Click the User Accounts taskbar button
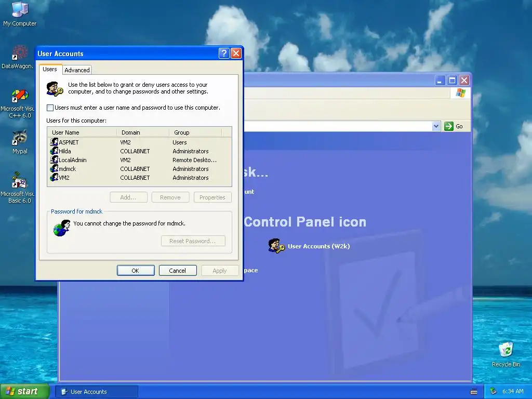 (x=96, y=392)
